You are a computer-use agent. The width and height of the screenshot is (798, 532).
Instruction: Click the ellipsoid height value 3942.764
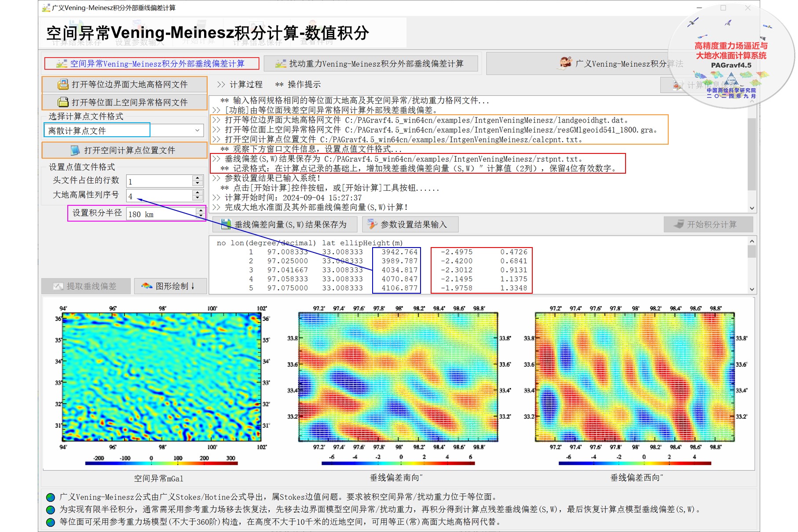[x=399, y=252]
